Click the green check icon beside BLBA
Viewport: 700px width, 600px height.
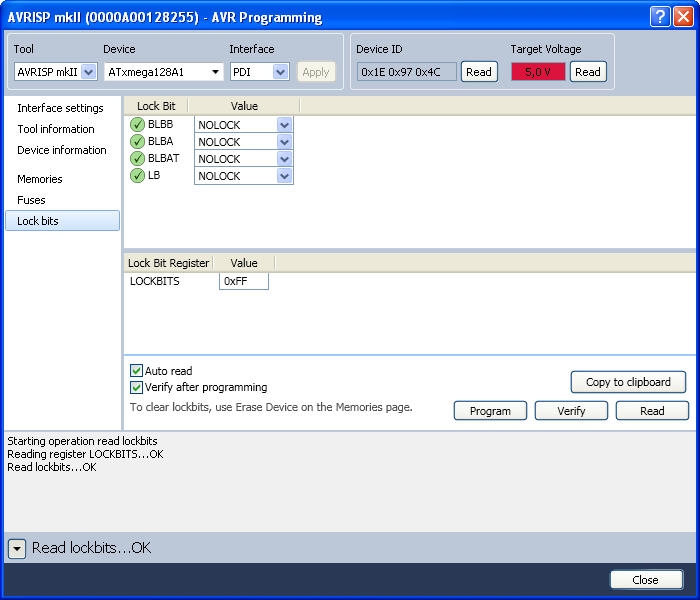(x=137, y=142)
